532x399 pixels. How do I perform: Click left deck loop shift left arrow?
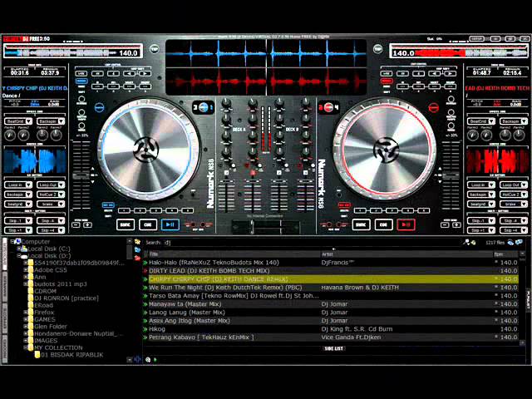coord(130,73)
